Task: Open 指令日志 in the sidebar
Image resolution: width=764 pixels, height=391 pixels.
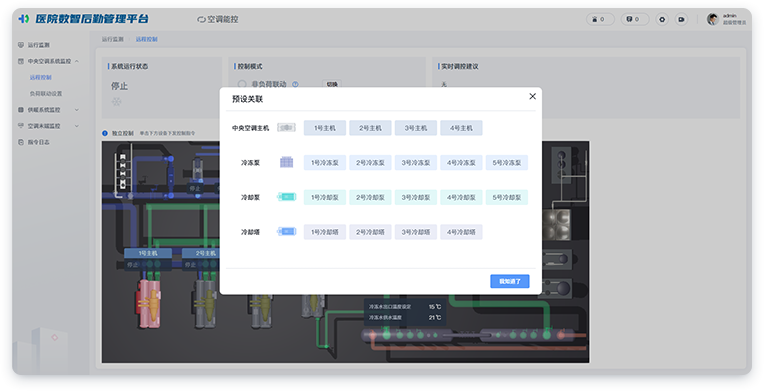Action: click(x=38, y=142)
